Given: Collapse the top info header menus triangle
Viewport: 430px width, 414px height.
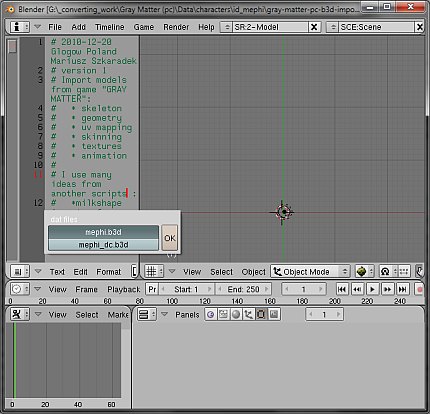Looking at the screenshot, I should pyautogui.click(x=37, y=27).
